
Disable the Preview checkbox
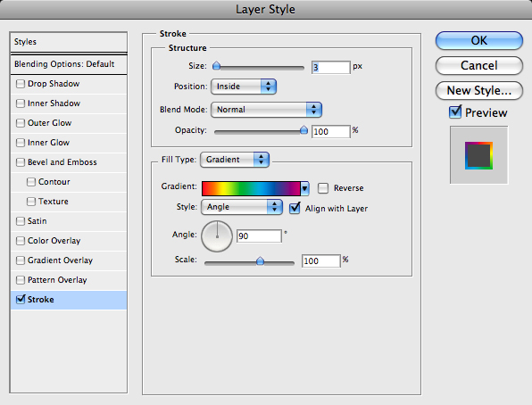455,112
